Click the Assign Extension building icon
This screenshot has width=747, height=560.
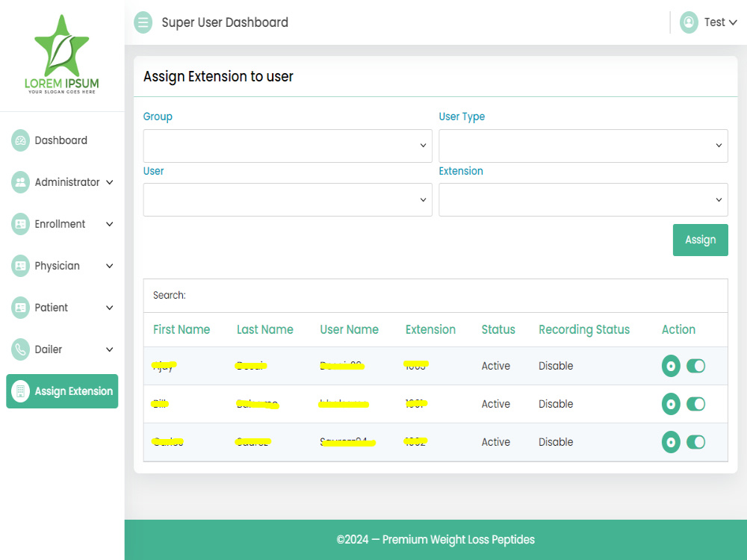(x=20, y=391)
